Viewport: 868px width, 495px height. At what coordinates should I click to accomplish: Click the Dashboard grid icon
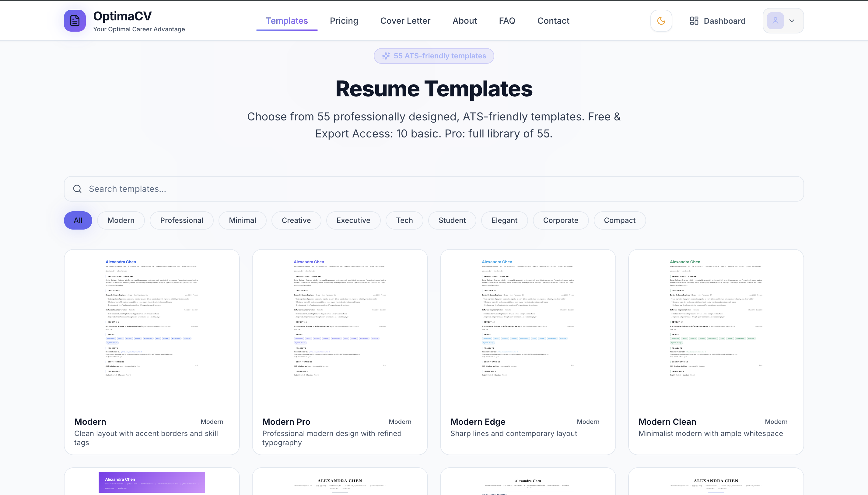point(694,21)
